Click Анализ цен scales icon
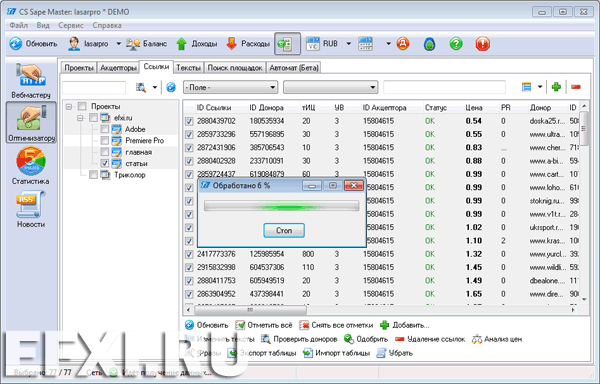Viewport: 600px width, 384px height. tap(477, 339)
